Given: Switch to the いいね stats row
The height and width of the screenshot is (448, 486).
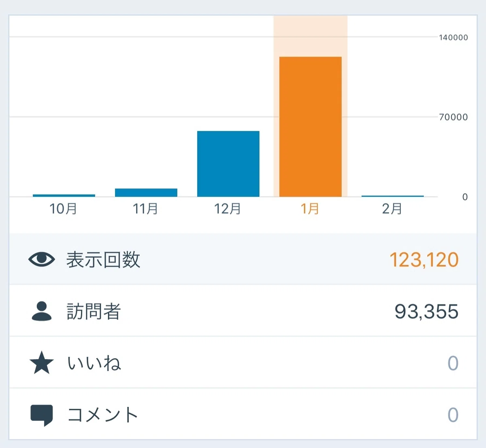Looking at the screenshot, I should (243, 363).
